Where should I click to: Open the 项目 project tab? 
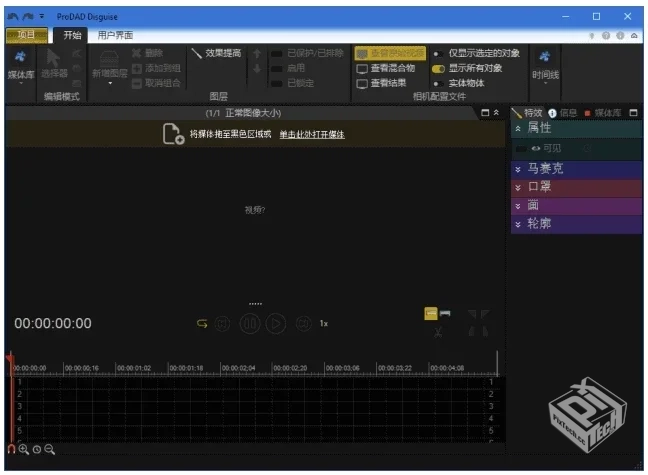27,35
